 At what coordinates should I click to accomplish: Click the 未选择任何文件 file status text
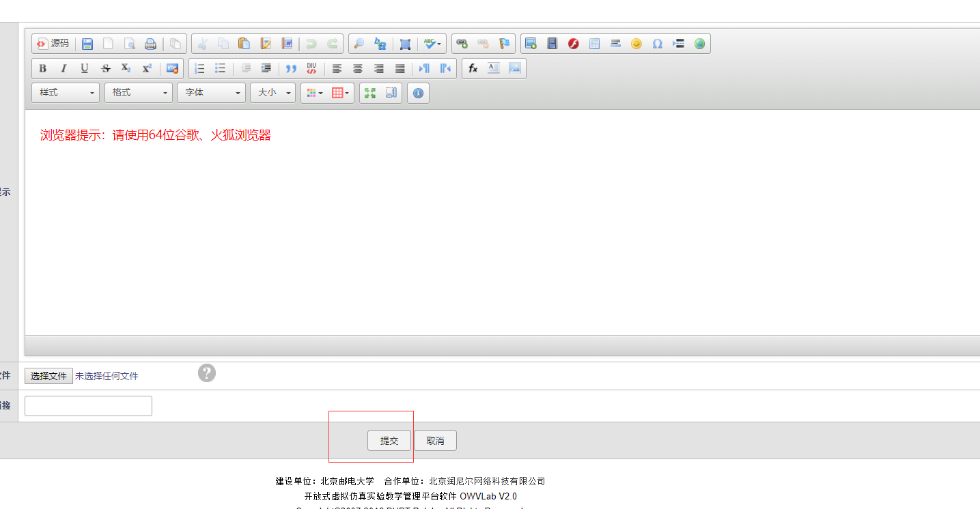(107, 376)
